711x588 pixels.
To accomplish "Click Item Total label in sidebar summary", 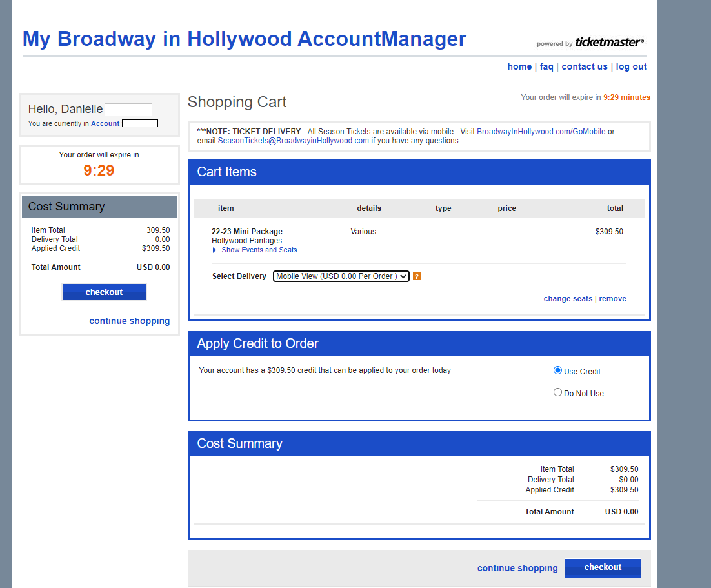I will point(48,230).
